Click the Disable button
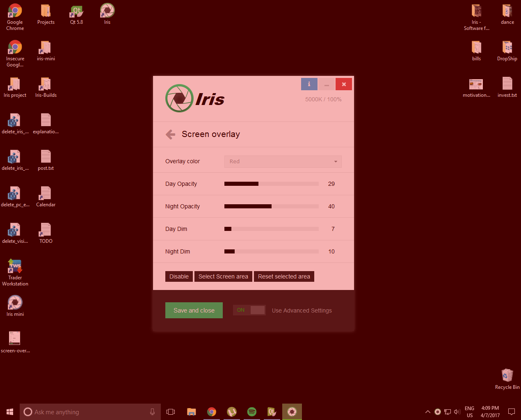This screenshot has width=521, height=420. click(x=179, y=276)
